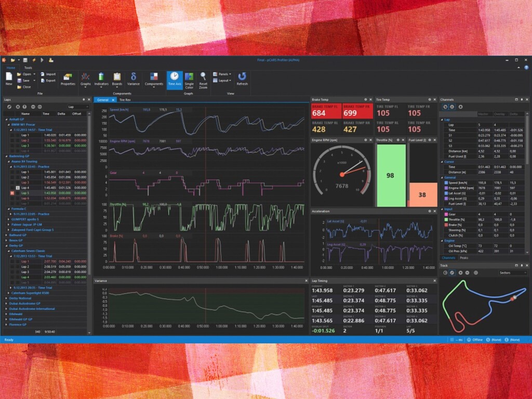Switch to the Tire Rev tab
532x399 pixels.
125,100
